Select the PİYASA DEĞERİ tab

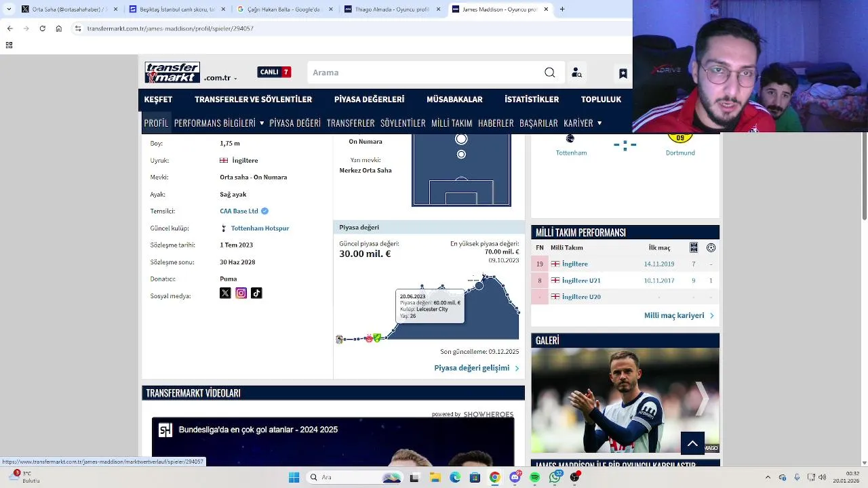pyautogui.click(x=295, y=123)
